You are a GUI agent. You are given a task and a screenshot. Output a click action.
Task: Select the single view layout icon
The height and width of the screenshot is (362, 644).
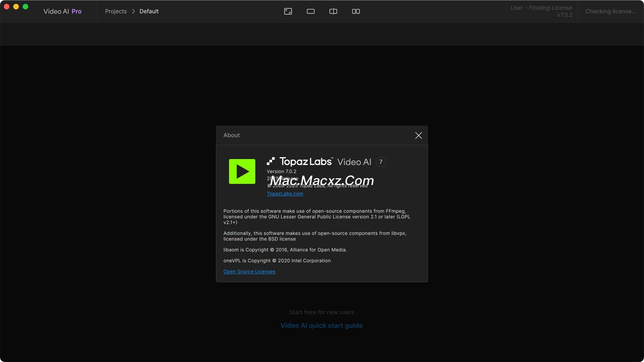pyautogui.click(x=311, y=11)
